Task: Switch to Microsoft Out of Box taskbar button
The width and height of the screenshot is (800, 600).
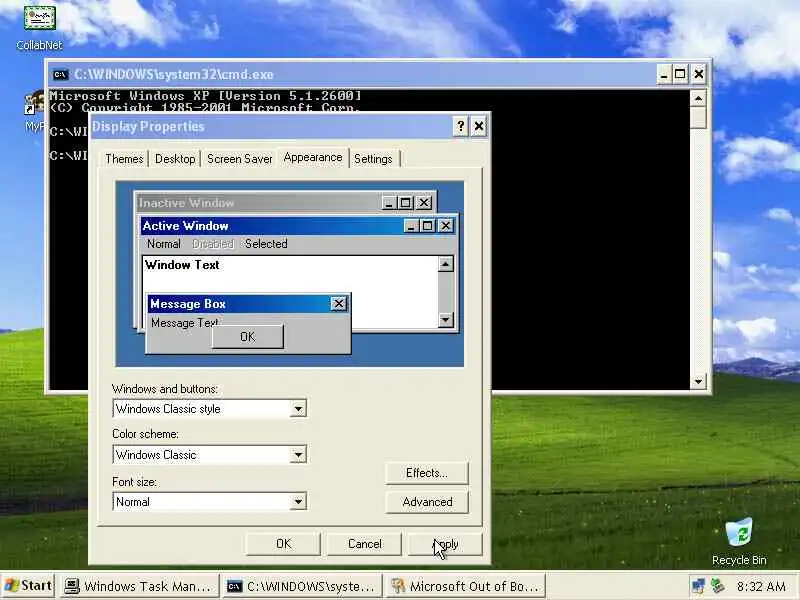Action: (465, 586)
